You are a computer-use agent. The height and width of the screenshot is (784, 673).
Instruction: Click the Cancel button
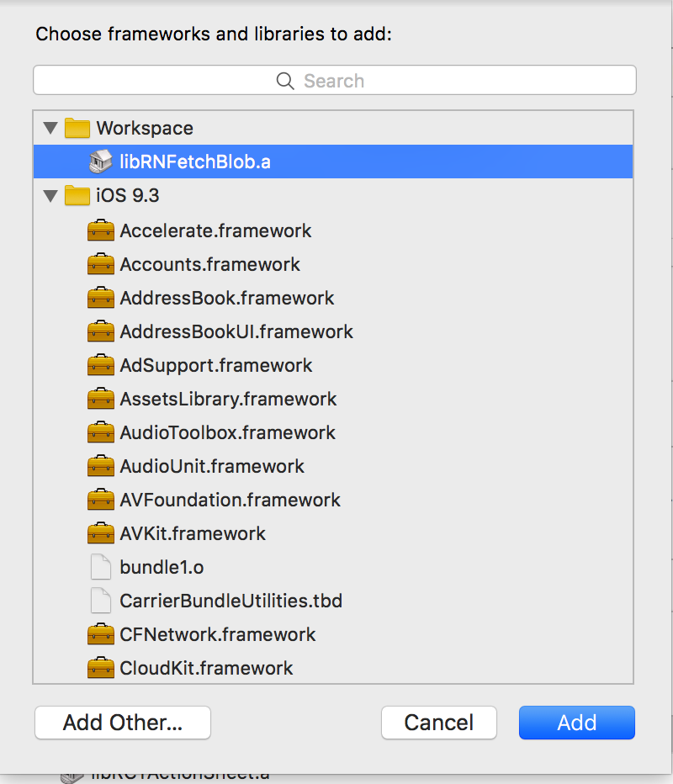(x=438, y=723)
